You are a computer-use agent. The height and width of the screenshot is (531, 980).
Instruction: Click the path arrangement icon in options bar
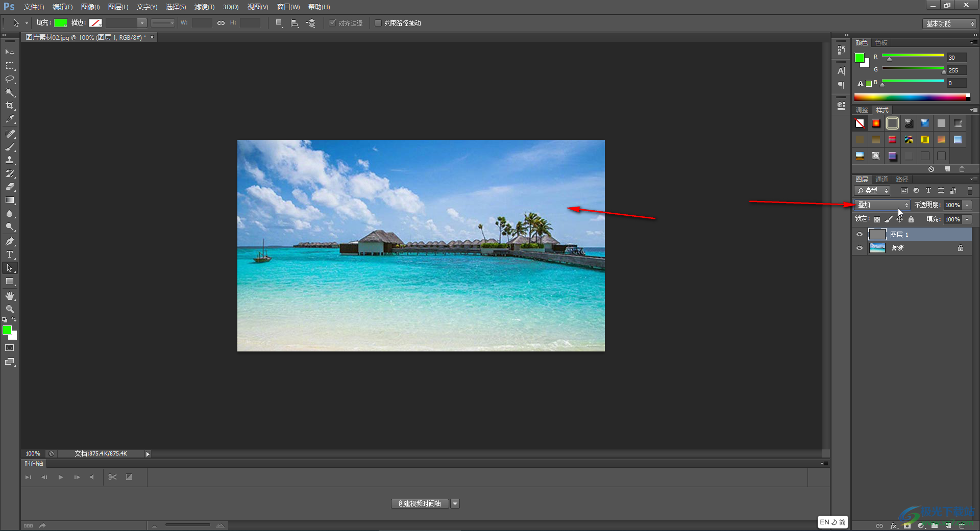pyautogui.click(x=310, y=23)
